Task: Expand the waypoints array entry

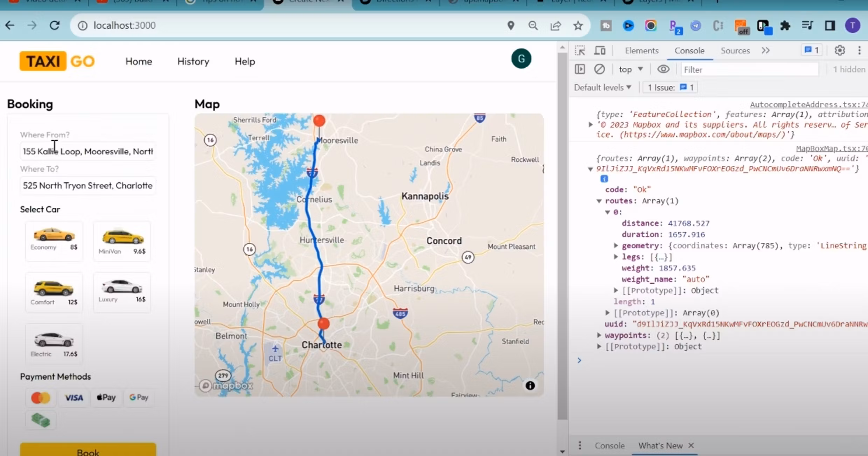Action: point(599,335)
